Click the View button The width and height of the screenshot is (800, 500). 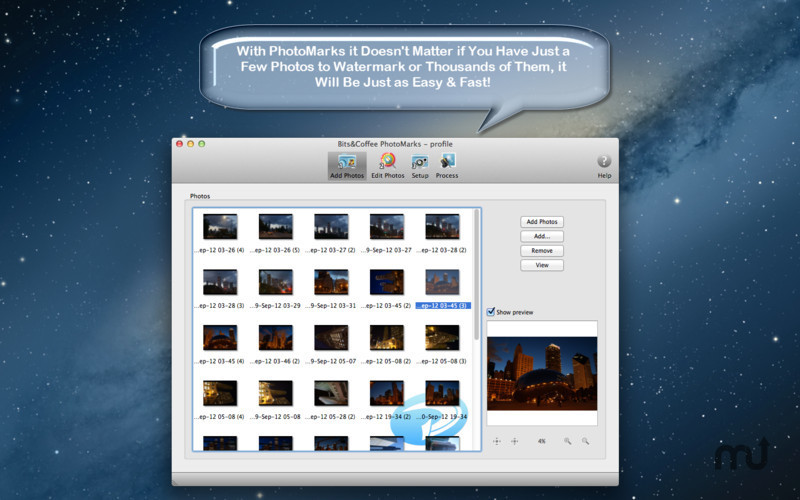pyautogui.click(x=542, y=265)
